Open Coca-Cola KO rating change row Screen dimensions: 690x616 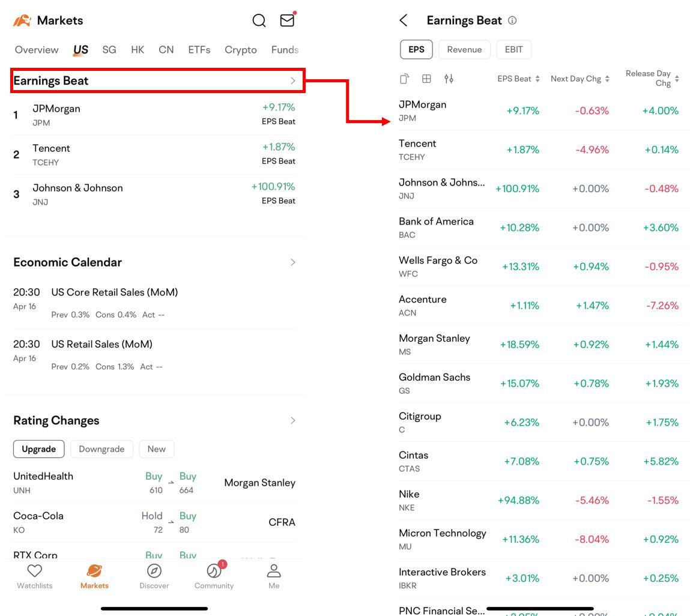154,522
